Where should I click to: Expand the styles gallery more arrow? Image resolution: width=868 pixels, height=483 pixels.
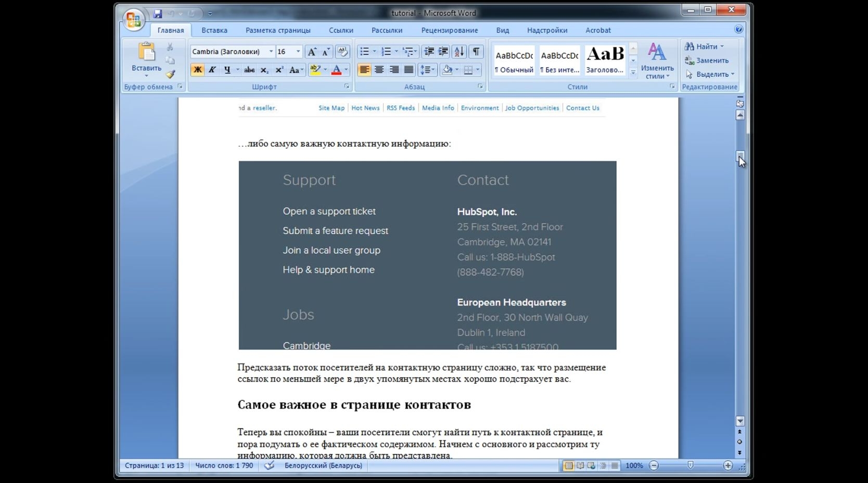tap(633, 73)
